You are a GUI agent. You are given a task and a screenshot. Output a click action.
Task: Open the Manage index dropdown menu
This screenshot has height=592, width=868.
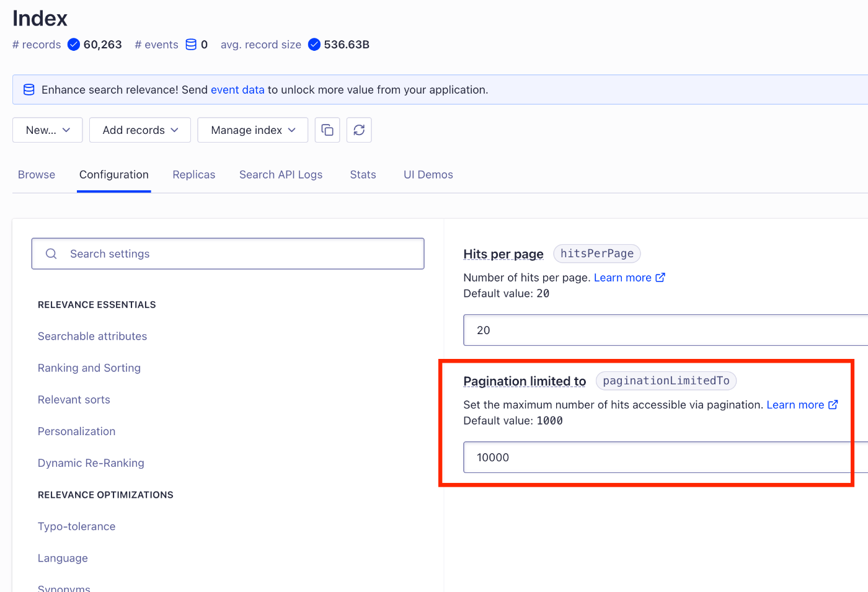[x=253, y=130]
